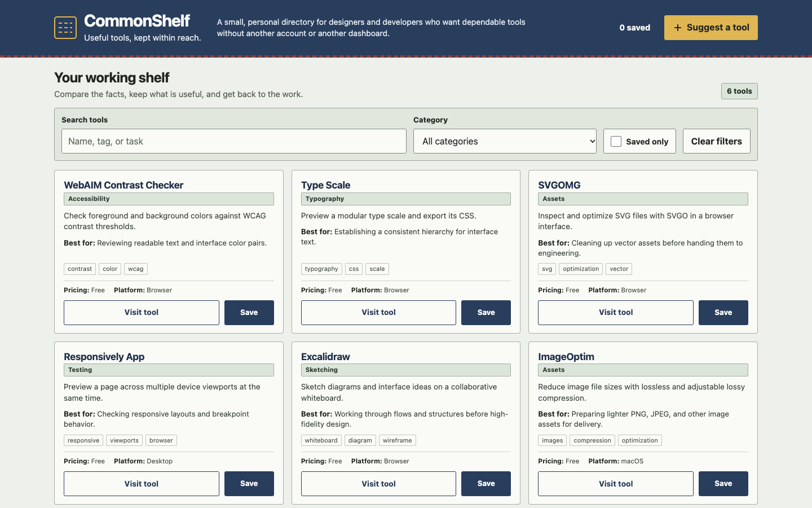Click the ImageOptim card title
812x508 pixels.
[566, 357]
